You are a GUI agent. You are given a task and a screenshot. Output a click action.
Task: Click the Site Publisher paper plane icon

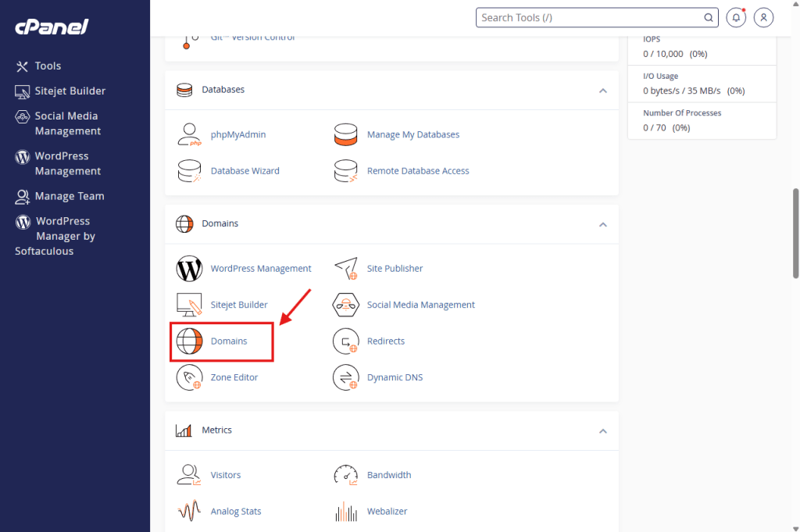[345, 268]
